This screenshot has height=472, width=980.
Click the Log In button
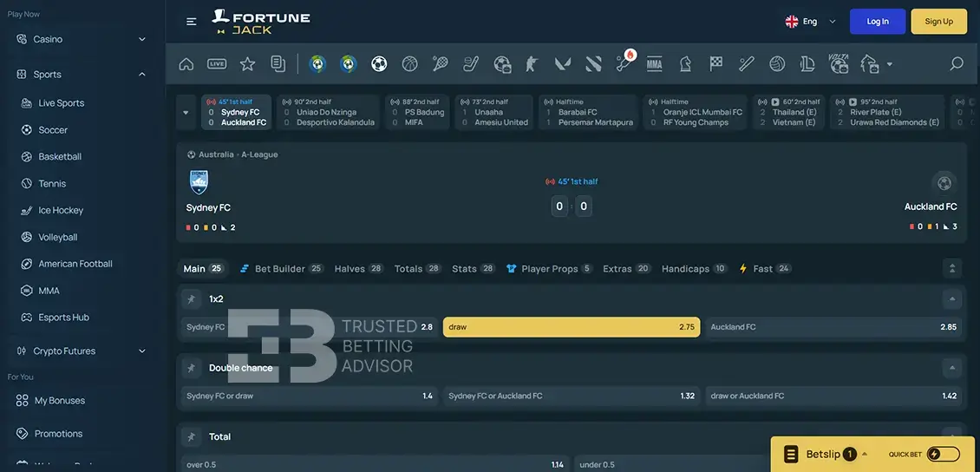coord(878,21)
